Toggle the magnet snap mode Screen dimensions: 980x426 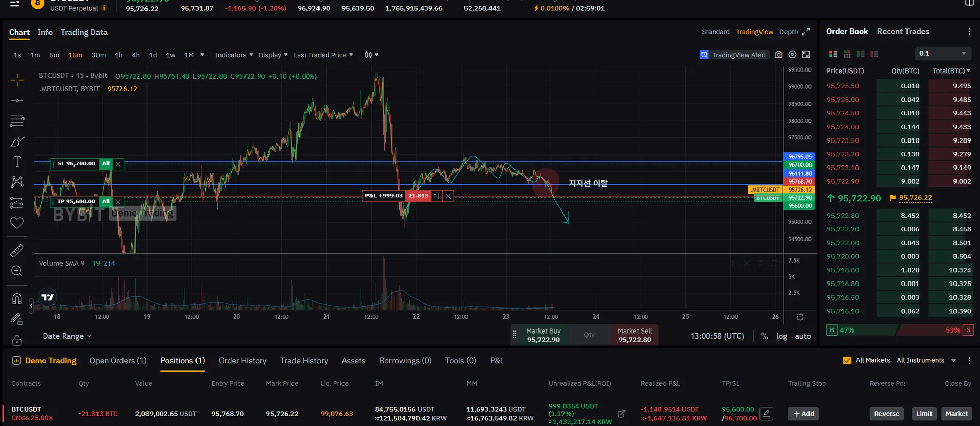tap(17, 299)
